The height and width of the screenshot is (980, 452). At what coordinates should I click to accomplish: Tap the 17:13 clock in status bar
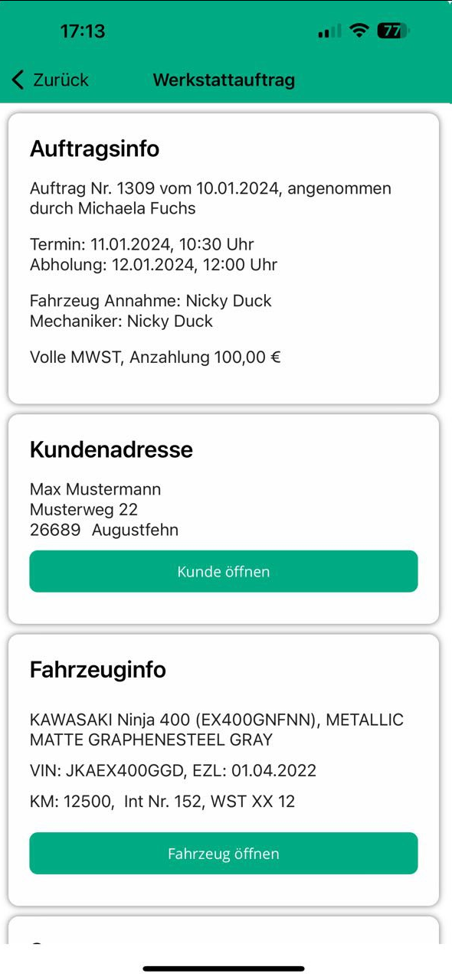click(82, 31)
